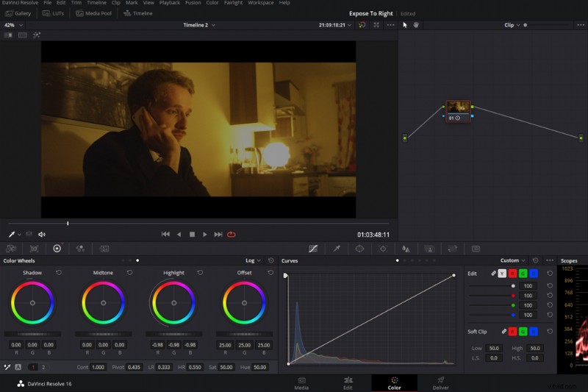
Task: Play the clip forward
Action: click(205, 235)
